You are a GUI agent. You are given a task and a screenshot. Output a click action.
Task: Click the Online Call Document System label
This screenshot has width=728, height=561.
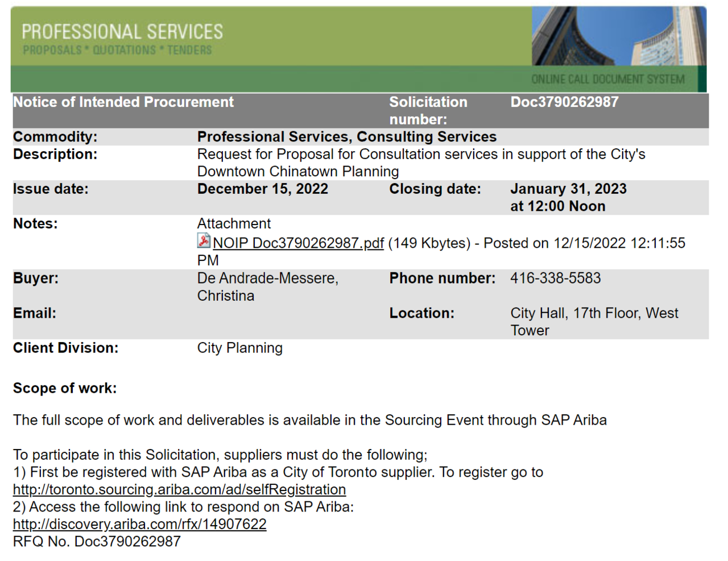pyautogui.click(x=607, y=80)
